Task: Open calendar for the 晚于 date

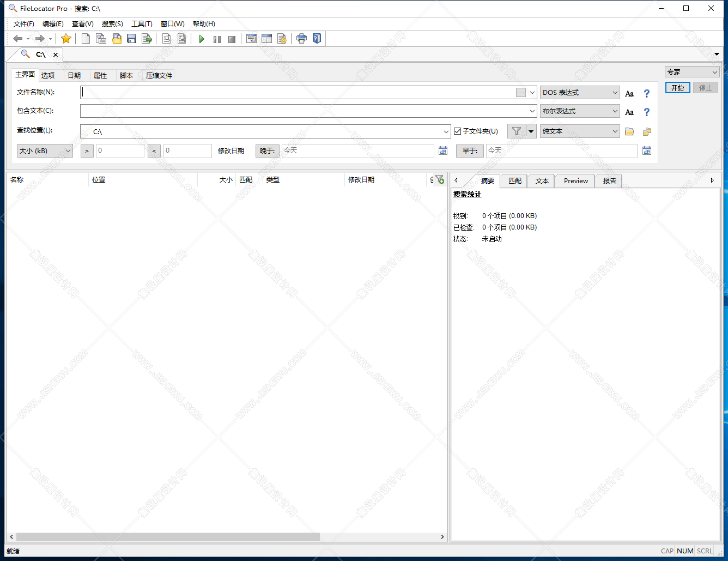Action: (443, 150)
